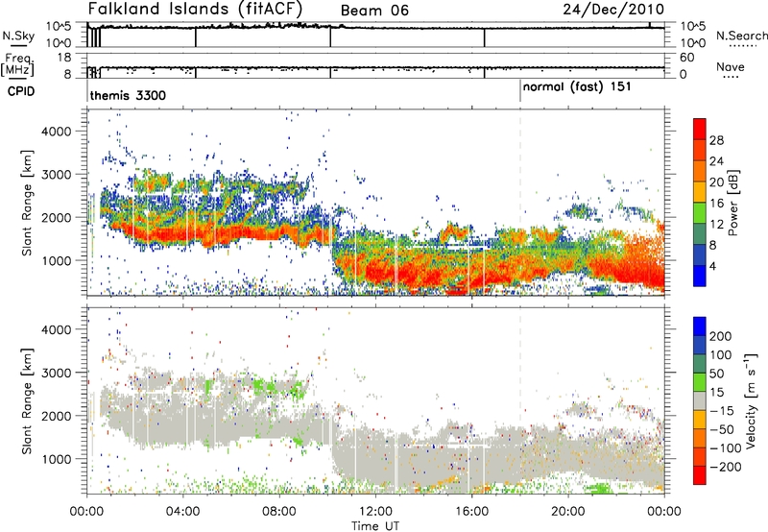768x532 pixels.
Task: Pick the blue bottom segment of Power color bar
Action: point(700,277)
